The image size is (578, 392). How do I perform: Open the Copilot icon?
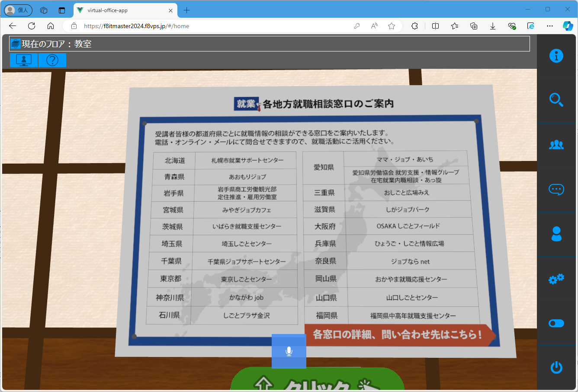click(568, 26)
